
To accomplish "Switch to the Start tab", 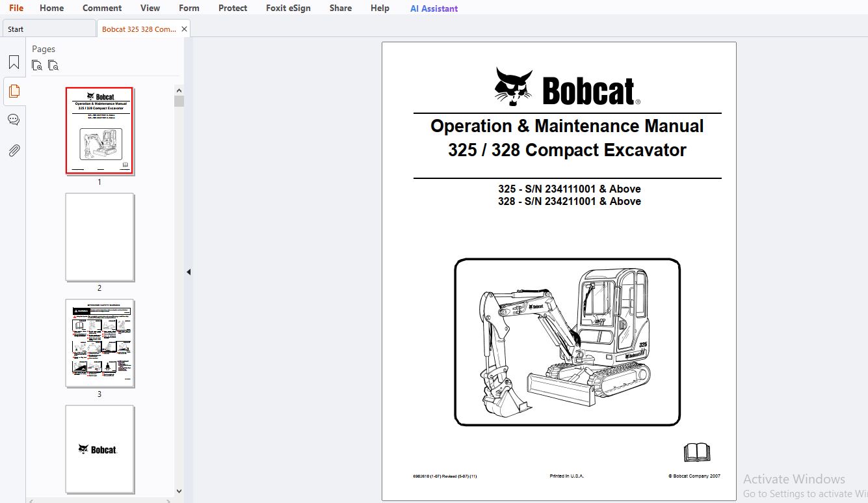I will click(49, 29).
